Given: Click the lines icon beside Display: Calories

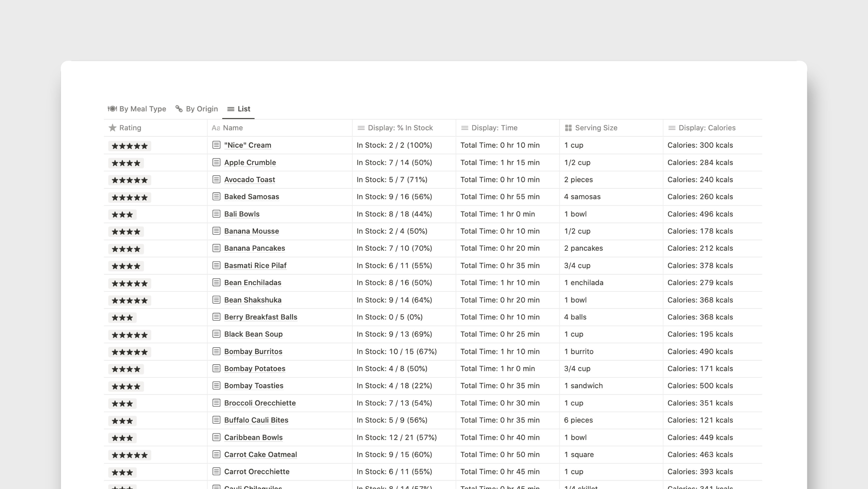Looking at the screenshot, I should pos(672,128).
